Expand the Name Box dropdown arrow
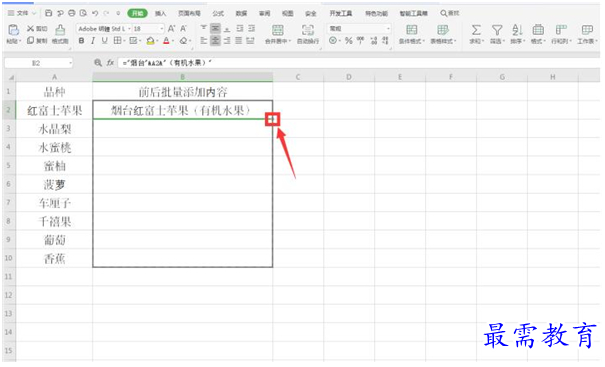Image resolution: width=605 pixels, height=367 pixels. click(70, 63)
